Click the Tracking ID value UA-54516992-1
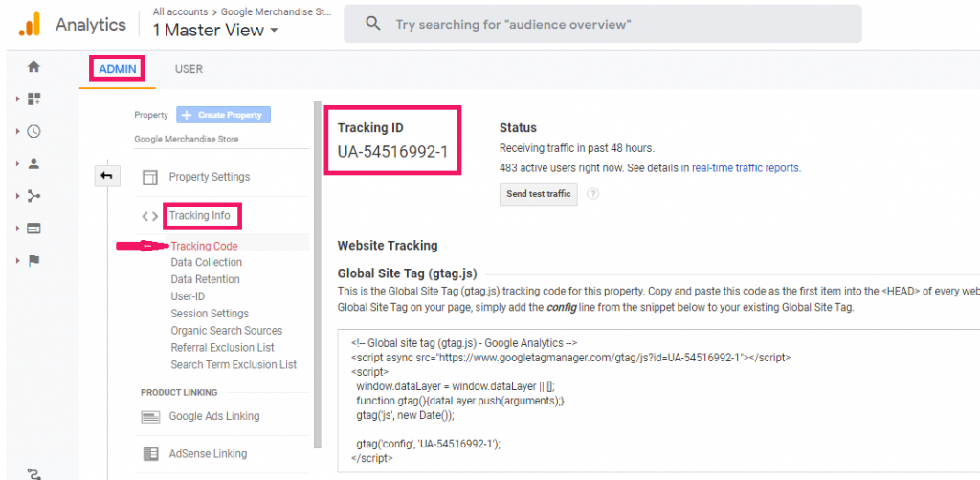 pyautogui.click(x=392, y=152)
